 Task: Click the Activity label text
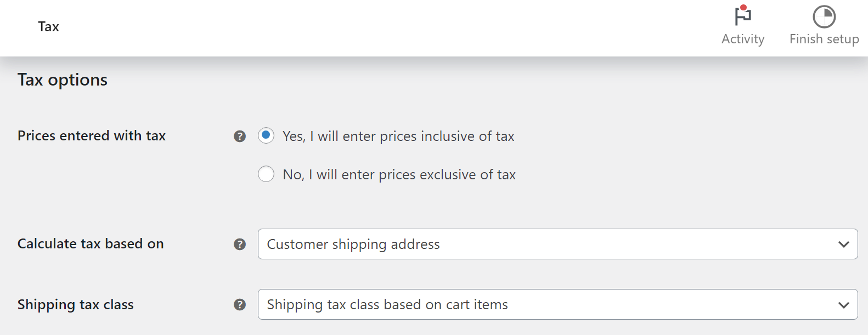pos(743,38)
